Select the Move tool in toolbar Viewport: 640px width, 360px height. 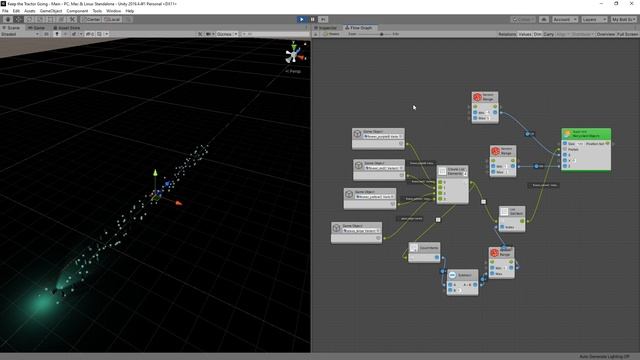(18, 19)
